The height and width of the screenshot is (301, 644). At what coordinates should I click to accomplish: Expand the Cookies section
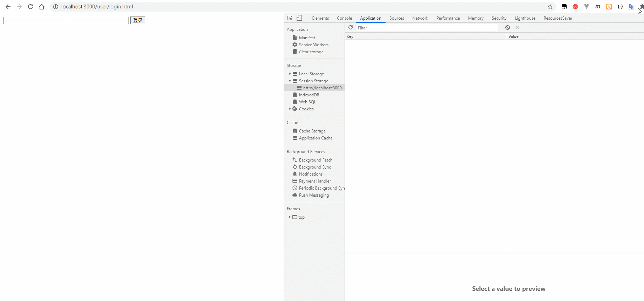click(290, 109)
